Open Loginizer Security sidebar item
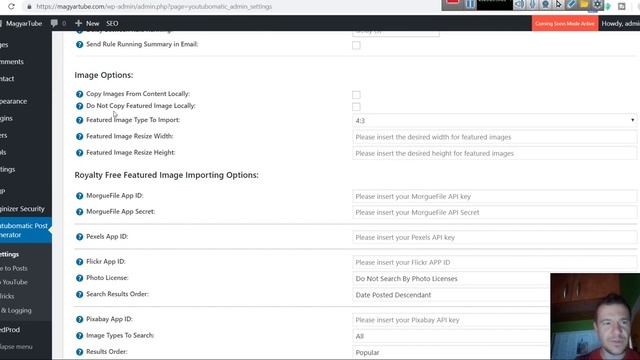 [26, 209]
